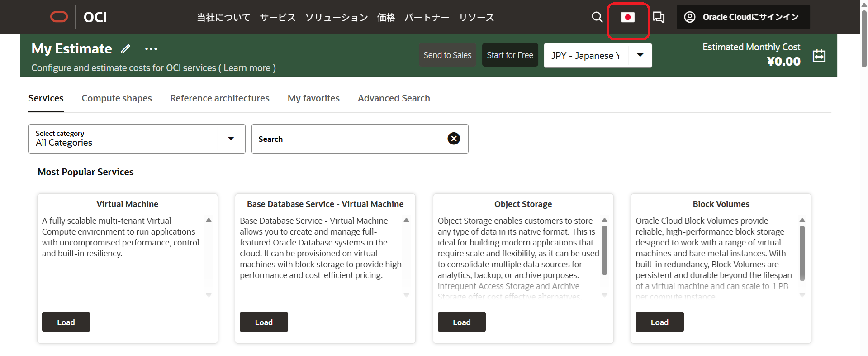Clear the search field with X icon
Screen dimensions: 868x356
pos(454,139)
